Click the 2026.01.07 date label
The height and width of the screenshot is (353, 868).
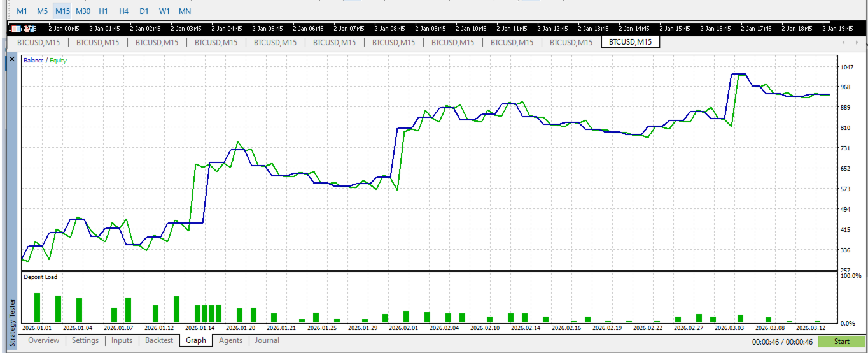(118, 328)
